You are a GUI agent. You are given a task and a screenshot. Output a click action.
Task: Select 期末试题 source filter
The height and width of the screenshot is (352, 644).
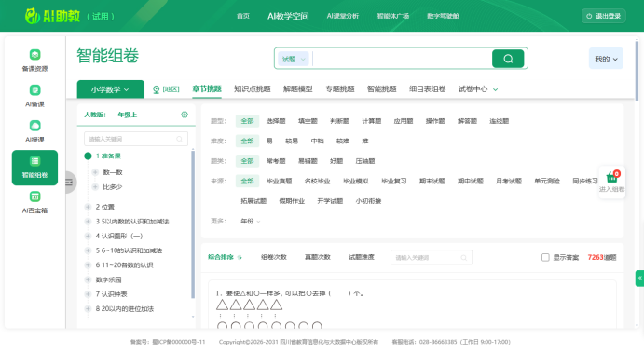pyautogui.click(x=432, y=181)
